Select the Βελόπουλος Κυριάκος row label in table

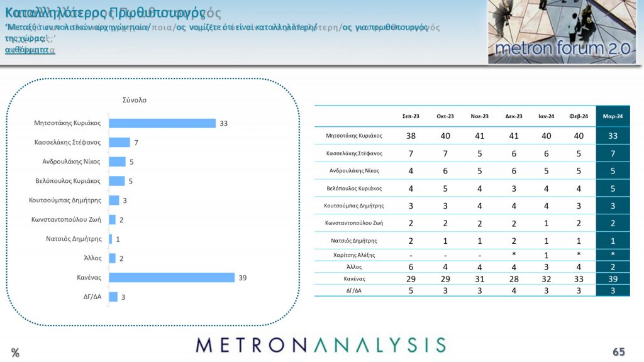353,188
